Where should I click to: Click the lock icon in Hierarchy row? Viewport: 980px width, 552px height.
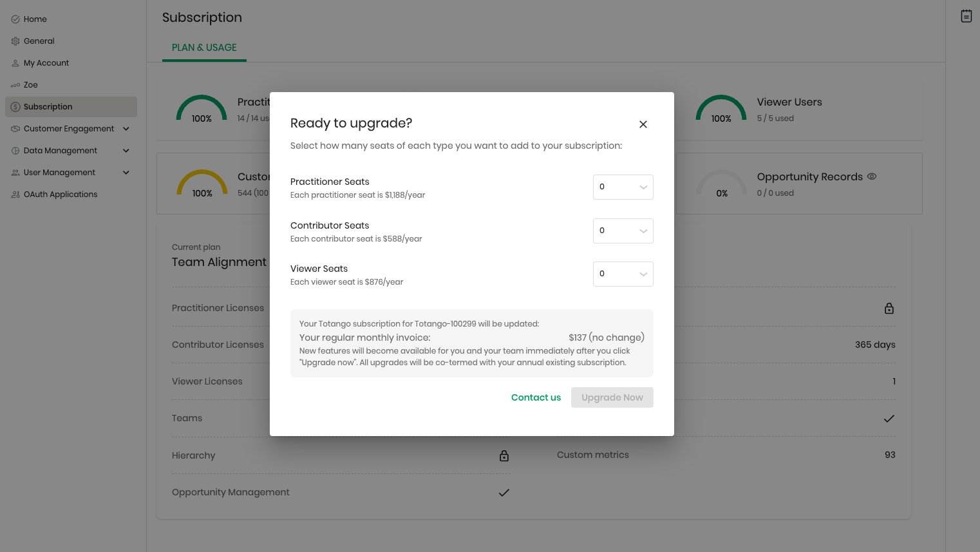[x=504, y=455]
